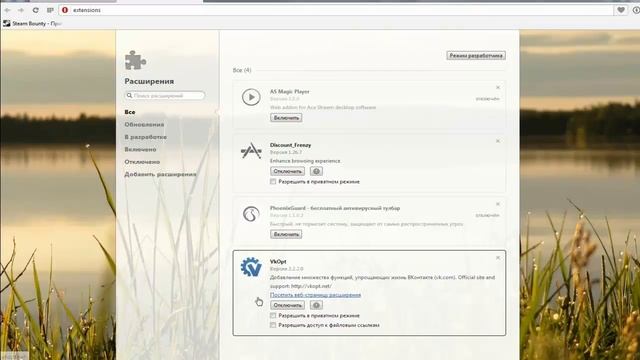
Task: Reload the extensions page
Action: point(36,10)
